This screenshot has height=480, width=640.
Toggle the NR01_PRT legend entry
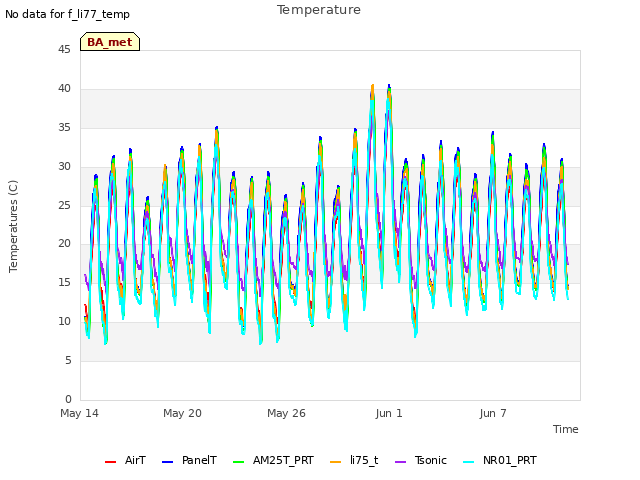tap(500, 460)
